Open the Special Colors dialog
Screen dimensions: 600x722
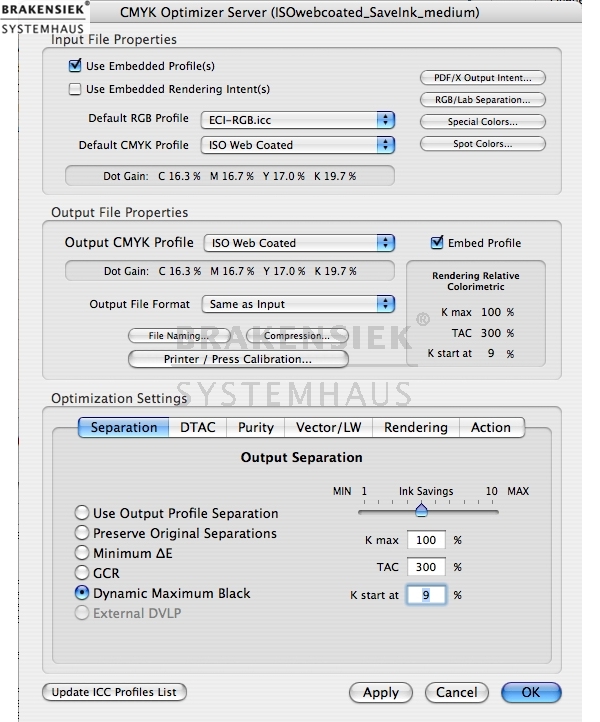[483, 122]
